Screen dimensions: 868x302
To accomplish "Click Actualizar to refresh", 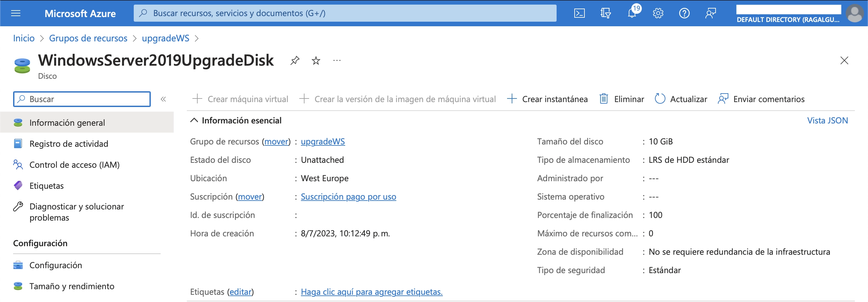I will click(x=681, y=99).
